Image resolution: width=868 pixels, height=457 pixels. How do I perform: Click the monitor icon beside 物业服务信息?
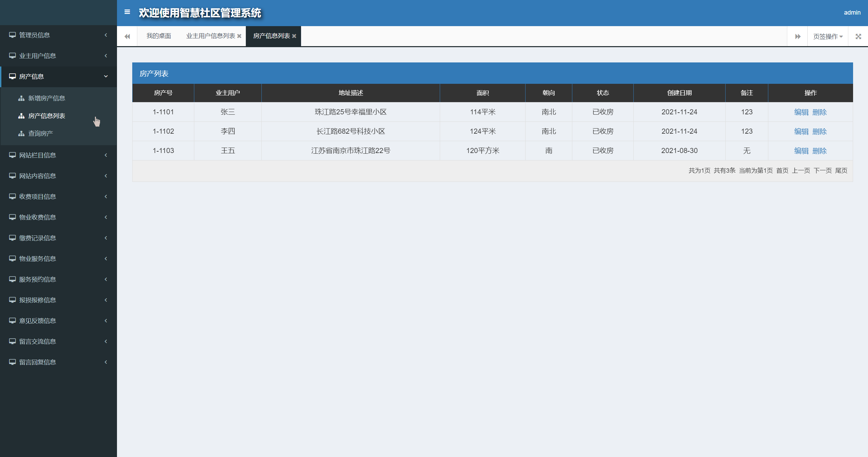(x=13, y=259)
